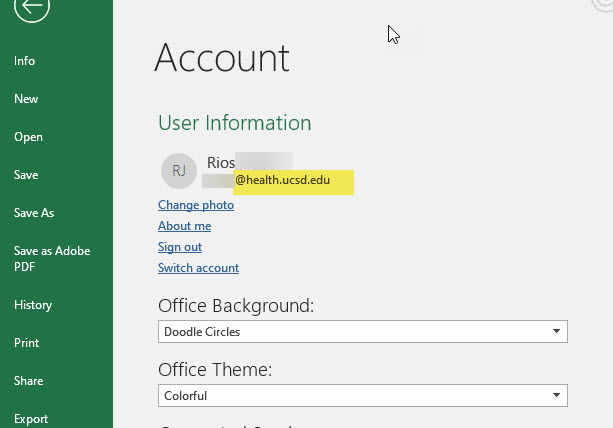
Task: Choose Open from the backstage menu
Action: point(28,137)
